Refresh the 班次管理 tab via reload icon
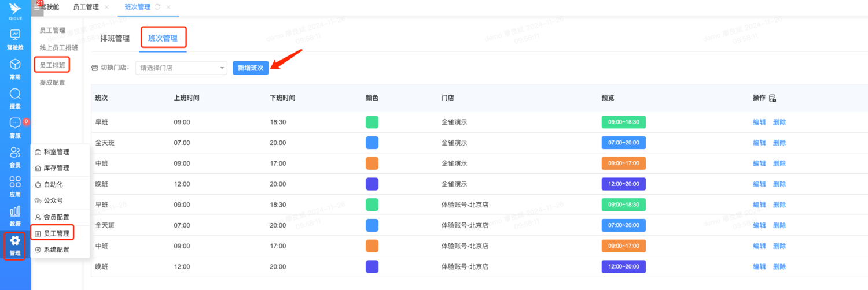 [157, 7]
